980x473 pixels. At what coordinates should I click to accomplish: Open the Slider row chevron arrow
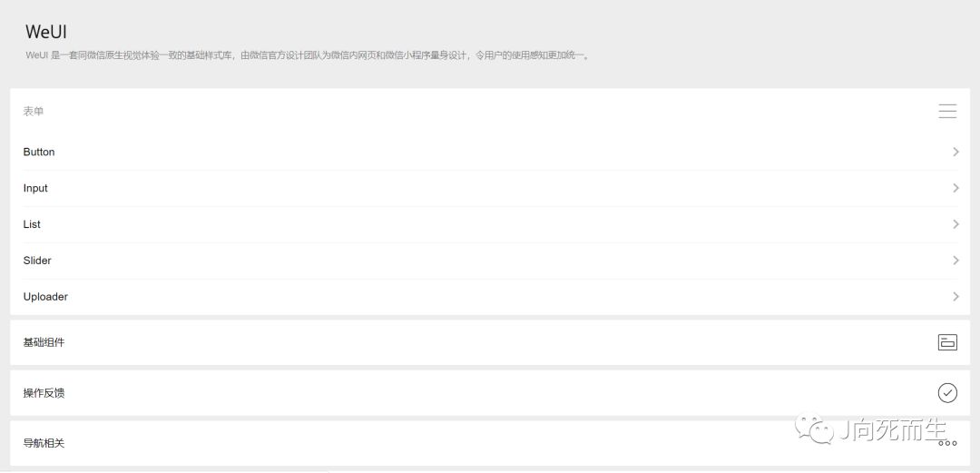pos(955,261)
